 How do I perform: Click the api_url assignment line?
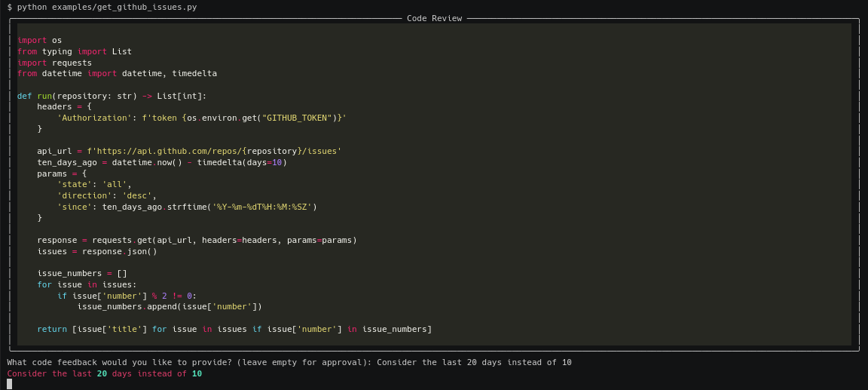point(188,151)
